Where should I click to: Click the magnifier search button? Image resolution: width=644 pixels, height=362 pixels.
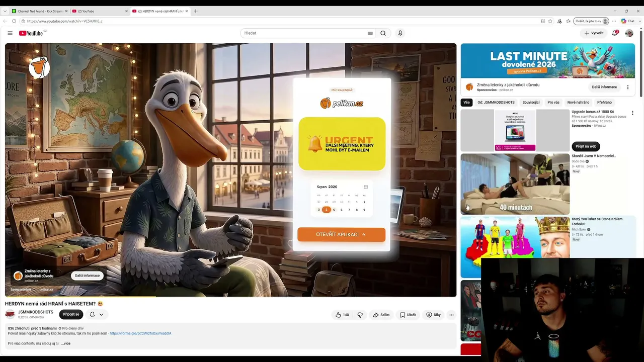(383, 33)
